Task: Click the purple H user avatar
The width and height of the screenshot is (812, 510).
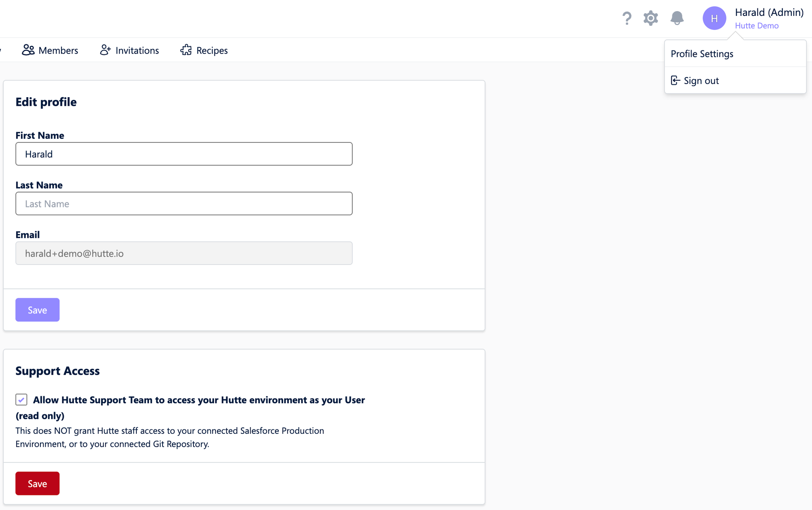Action: (714, 18)
